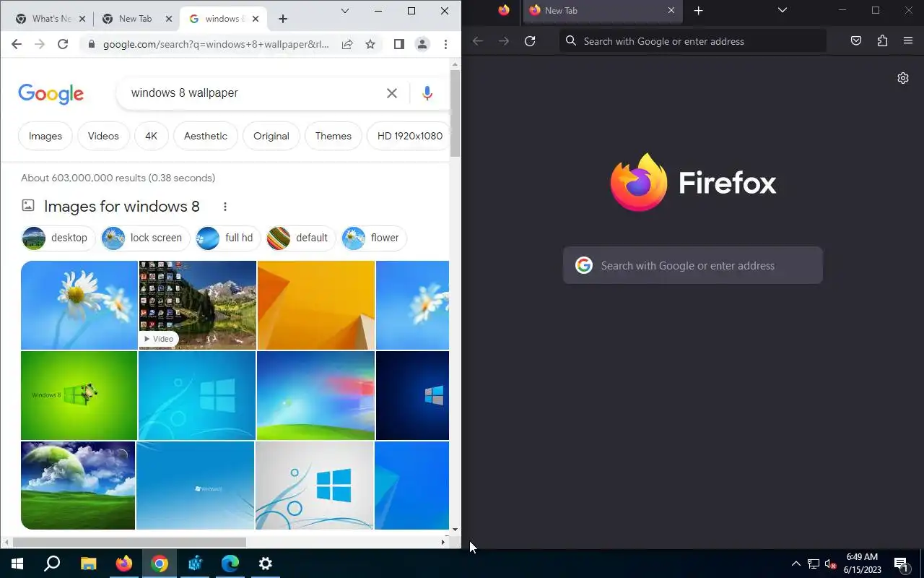Open mountain lake video thumbnail
The image size is (924, 578).
pos(197,305)
